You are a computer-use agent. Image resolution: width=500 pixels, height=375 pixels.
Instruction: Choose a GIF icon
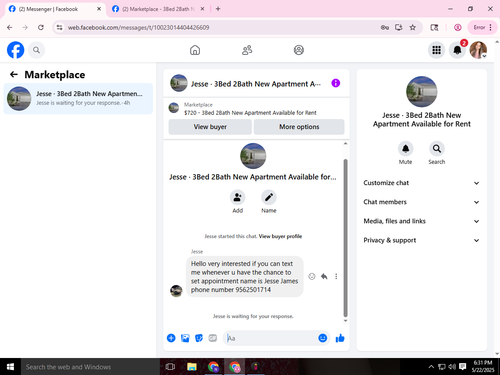[213, 338]
